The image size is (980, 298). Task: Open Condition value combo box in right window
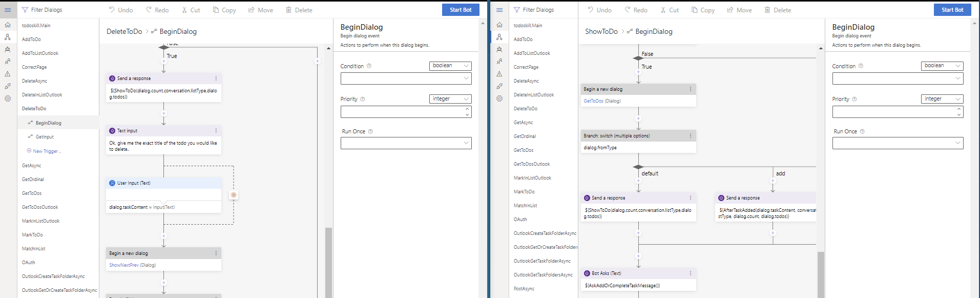898,78
